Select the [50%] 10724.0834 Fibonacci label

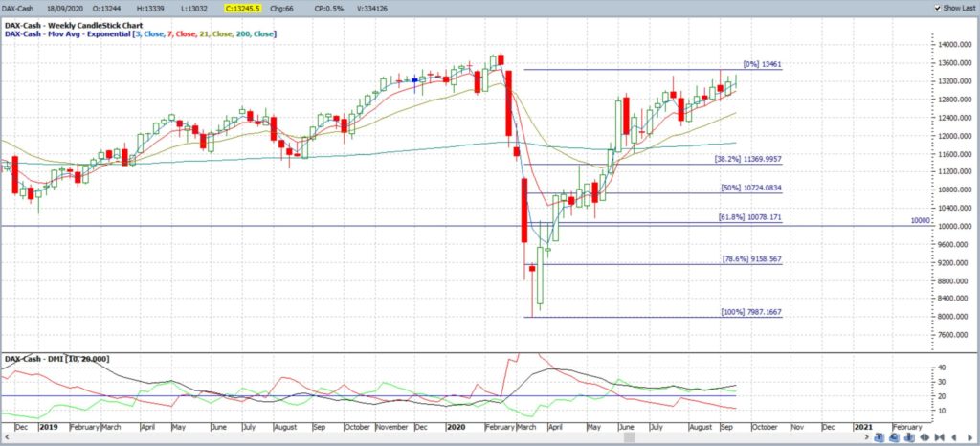752,188
